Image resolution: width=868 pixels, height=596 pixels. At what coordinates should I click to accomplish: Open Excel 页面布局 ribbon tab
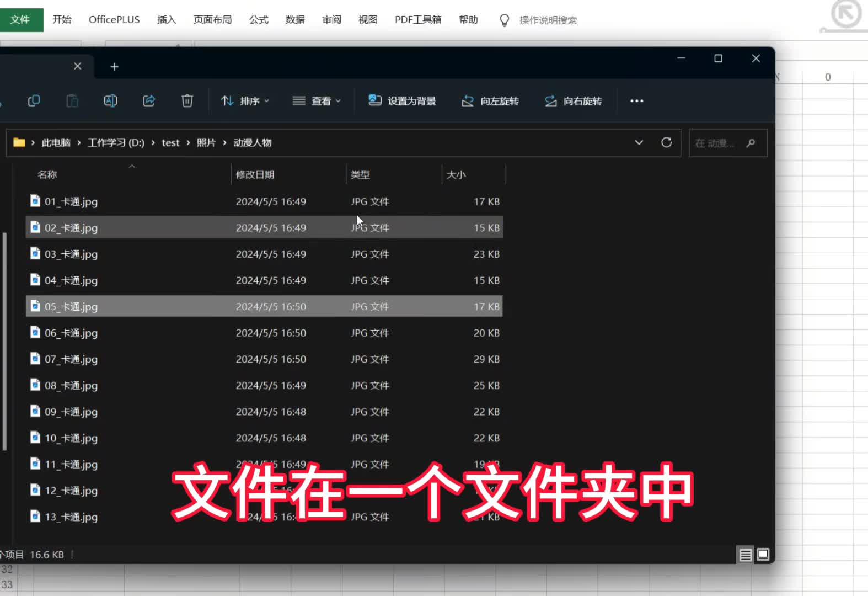212,20
